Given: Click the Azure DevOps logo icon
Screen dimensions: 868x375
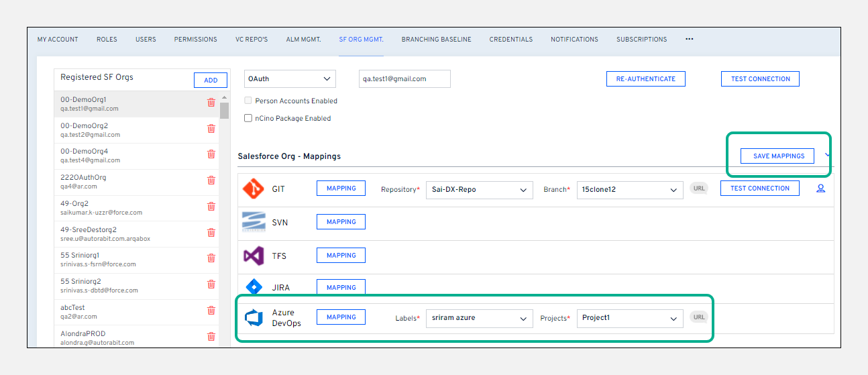Looking at the screenshot, I should 254,318.
